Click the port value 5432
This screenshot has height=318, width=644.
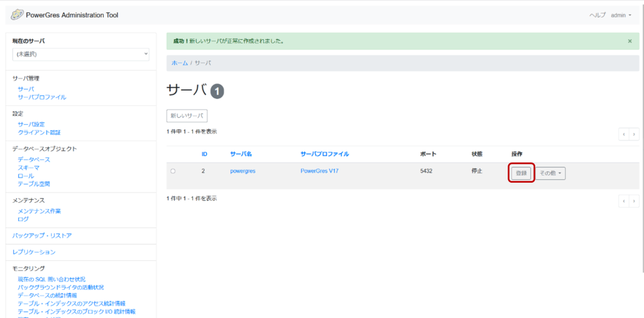tap(426, 171)
